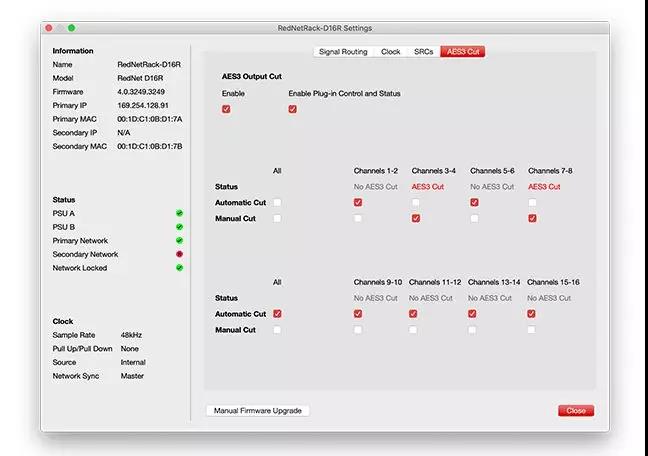Viewport: 648px width, 456px height.
Task: Toggle the AES3 Output Cut Enable checkbox
Action: [x=226, y=109]
